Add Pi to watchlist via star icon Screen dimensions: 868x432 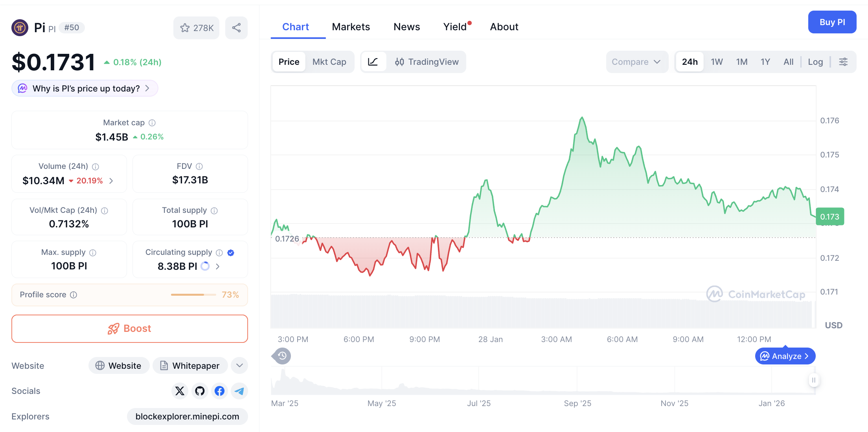[x=185, y=27]
